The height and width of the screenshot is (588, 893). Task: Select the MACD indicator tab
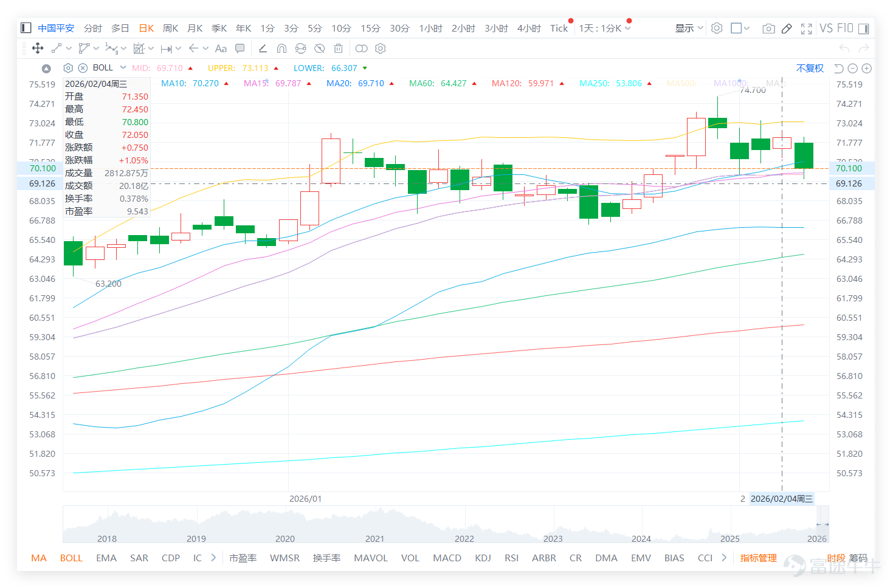pos(447,558)
